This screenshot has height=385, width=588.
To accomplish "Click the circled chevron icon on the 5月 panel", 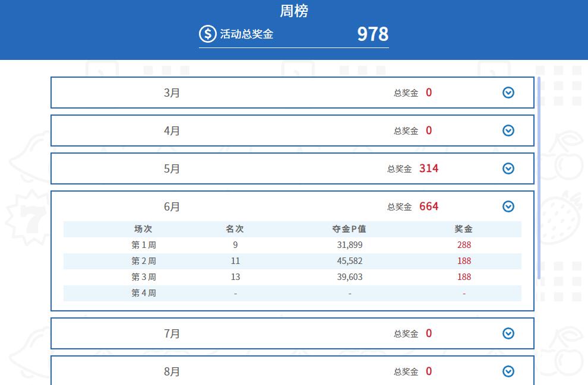I will click(x=508, y=168).
